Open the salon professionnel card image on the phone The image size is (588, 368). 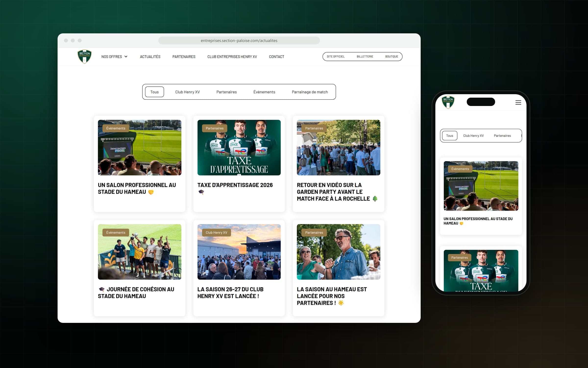(x=481, y=186)
